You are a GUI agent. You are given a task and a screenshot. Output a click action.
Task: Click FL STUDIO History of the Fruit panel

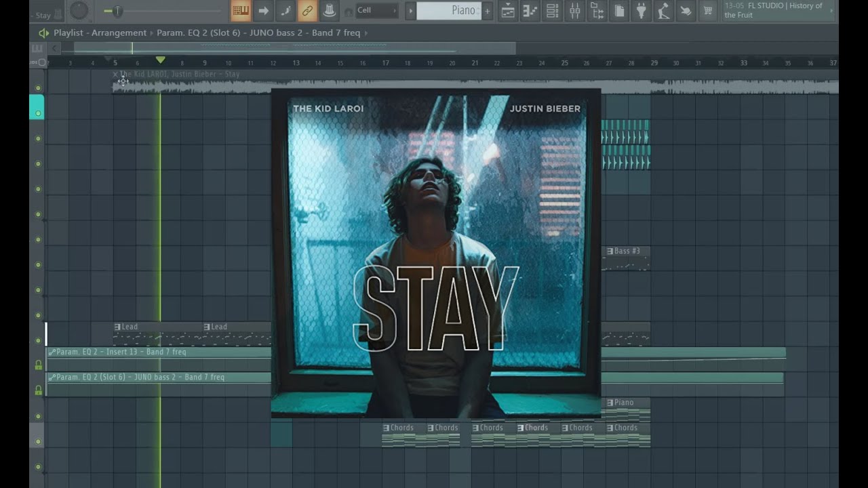click(x=778, y=10)
